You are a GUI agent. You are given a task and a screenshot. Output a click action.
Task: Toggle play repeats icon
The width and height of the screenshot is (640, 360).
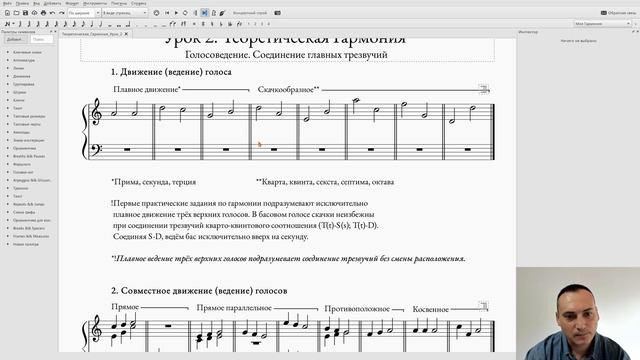coord(195,13)
